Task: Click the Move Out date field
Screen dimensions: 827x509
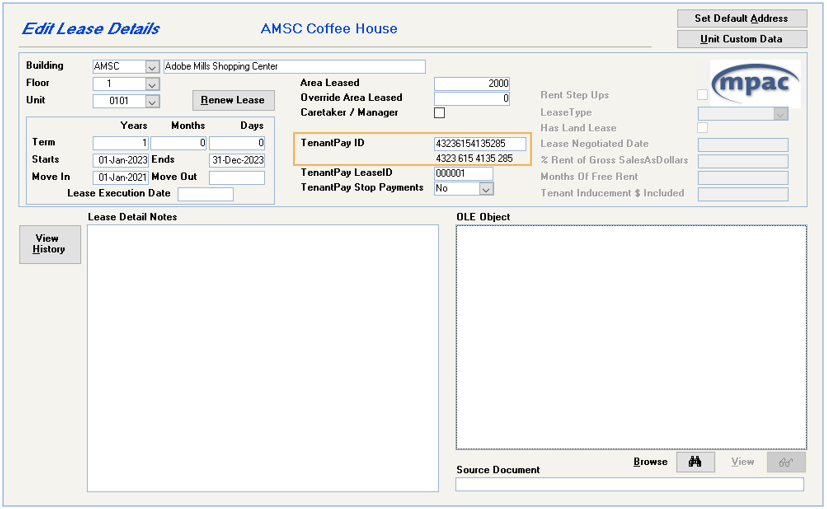Action: pyautogui.click(x=237, y=178)
